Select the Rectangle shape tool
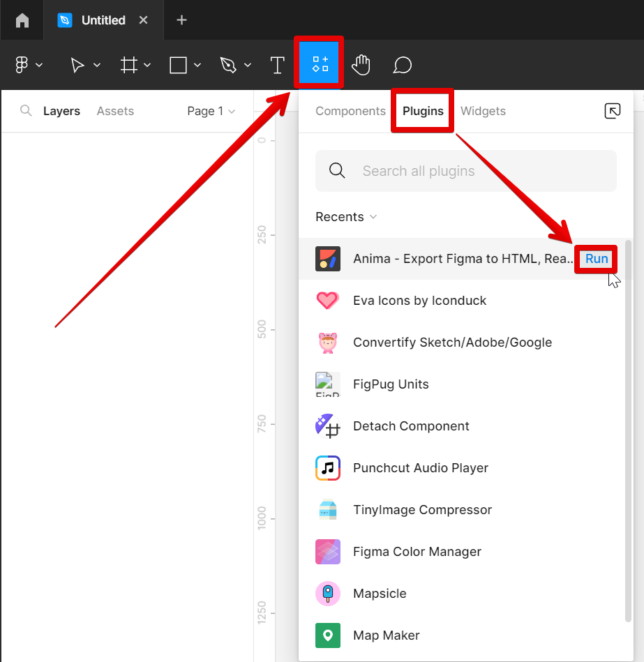644x662 pixels. [179, 65]
